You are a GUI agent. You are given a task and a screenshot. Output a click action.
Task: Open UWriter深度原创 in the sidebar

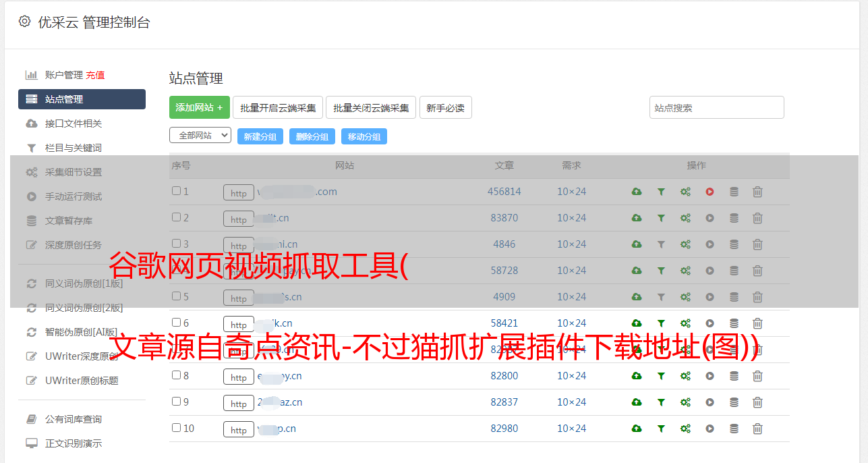[82, 356]
